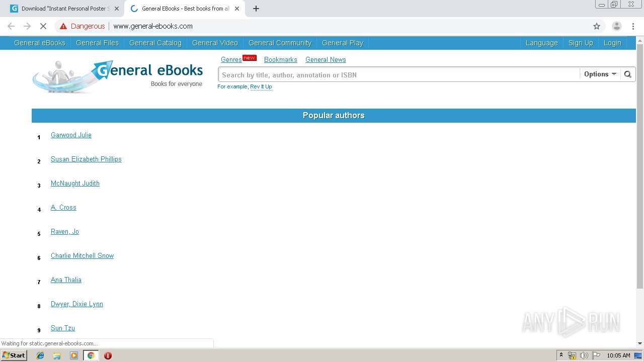644x362 pixels.
Task: Open Internet Explorer from the taskbar
Action: coord(40,355)
